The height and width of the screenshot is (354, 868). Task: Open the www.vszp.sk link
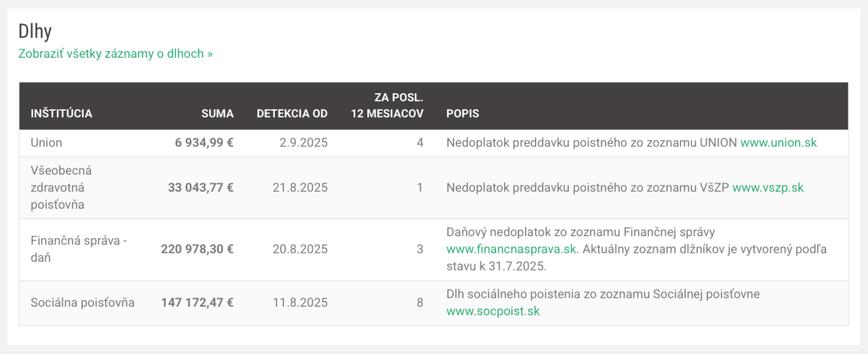click(768, 188)
